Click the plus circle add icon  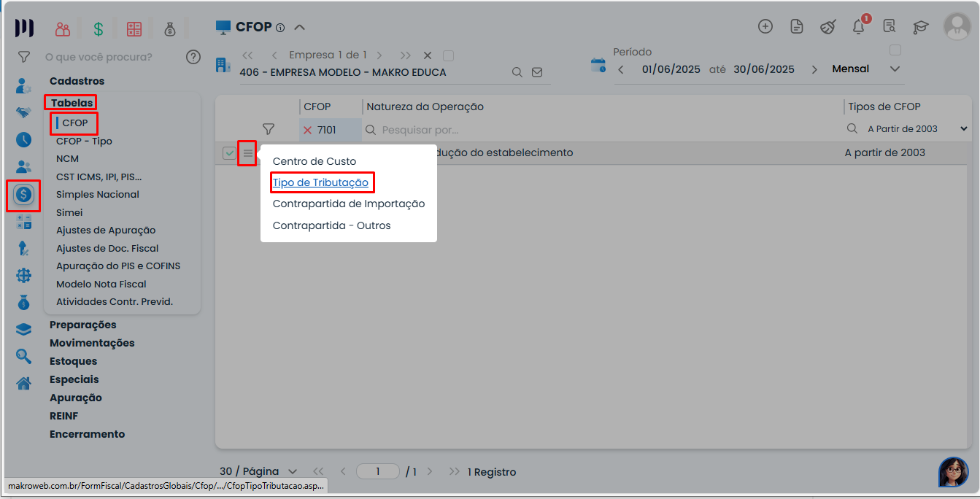point(765,26)
